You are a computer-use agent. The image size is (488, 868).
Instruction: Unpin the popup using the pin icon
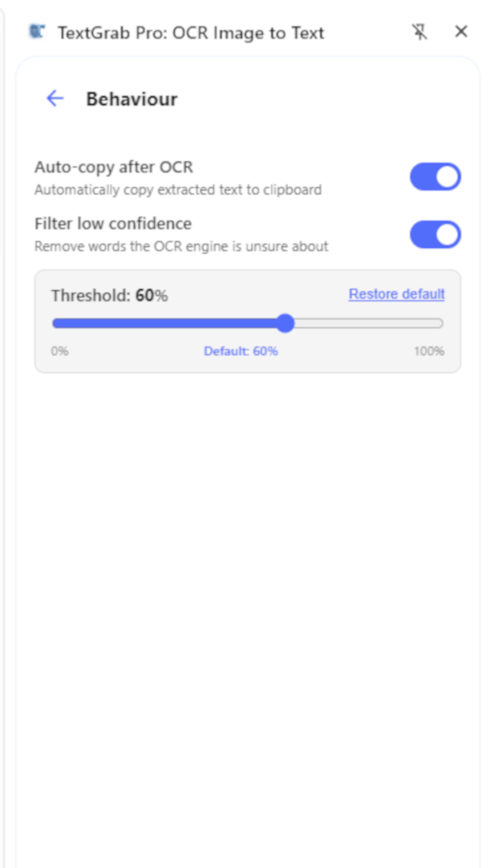click(420, 33)
